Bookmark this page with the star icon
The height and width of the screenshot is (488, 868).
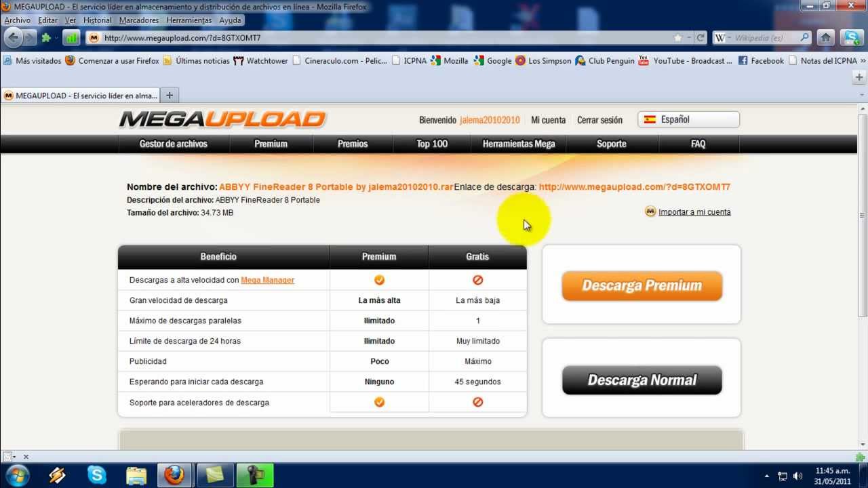(677, 38)
